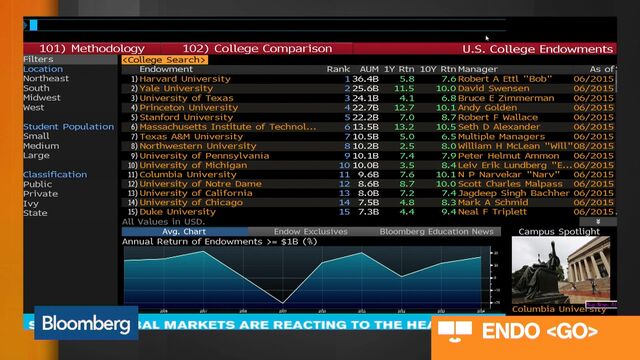Open the 102) College Comparison menu

coord(257,49)
